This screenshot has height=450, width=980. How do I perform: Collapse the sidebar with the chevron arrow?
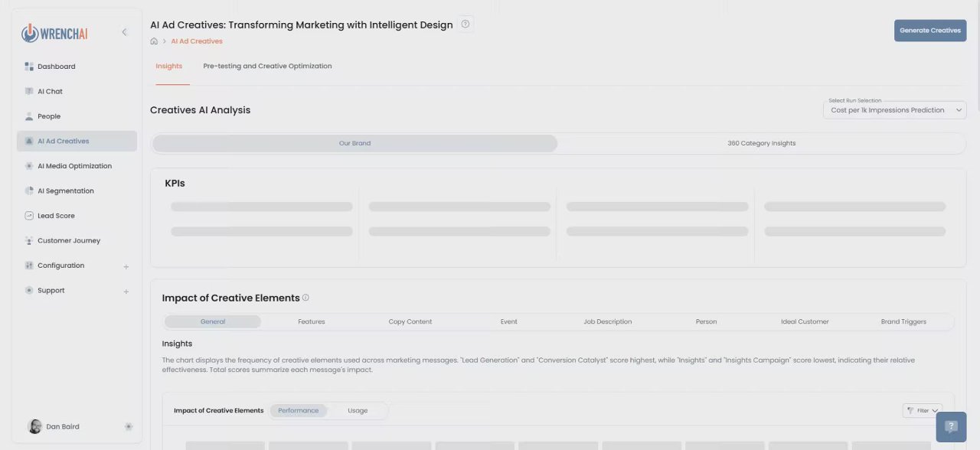point(124,32)
